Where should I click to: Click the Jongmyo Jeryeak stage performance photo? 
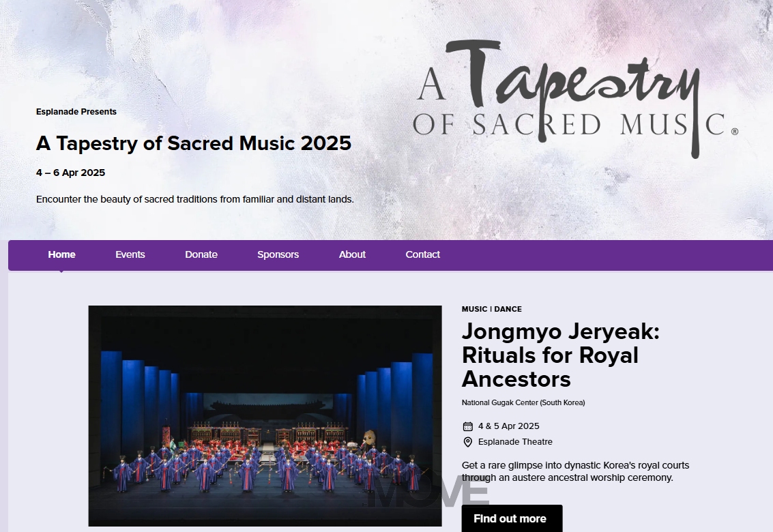pos(265,415)
